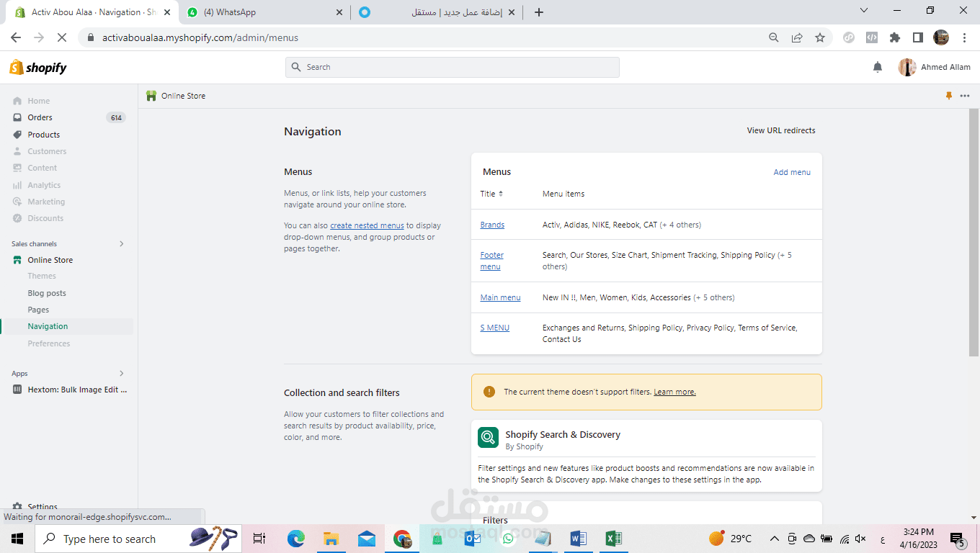Open the Footer menu link
Viewport: 980px width, 553px height.
492,261
